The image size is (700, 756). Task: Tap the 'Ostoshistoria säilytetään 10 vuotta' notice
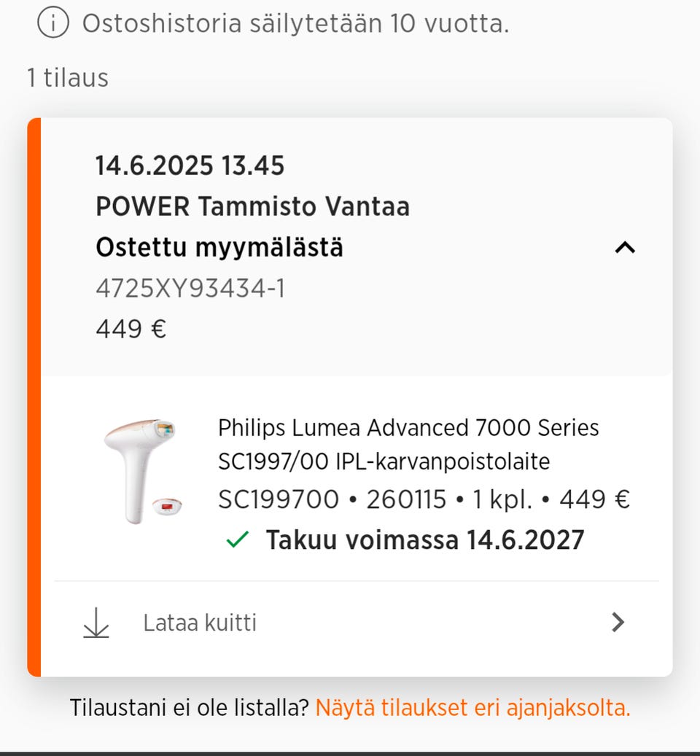pyautogui.click(x=295, y=23)
